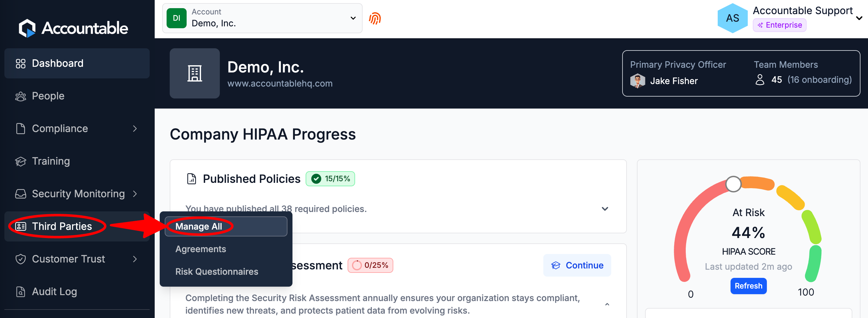The image size is (868, 318).
Task: Expand the Security Monitoring submenu chevron
Action: tap(135, 194)
